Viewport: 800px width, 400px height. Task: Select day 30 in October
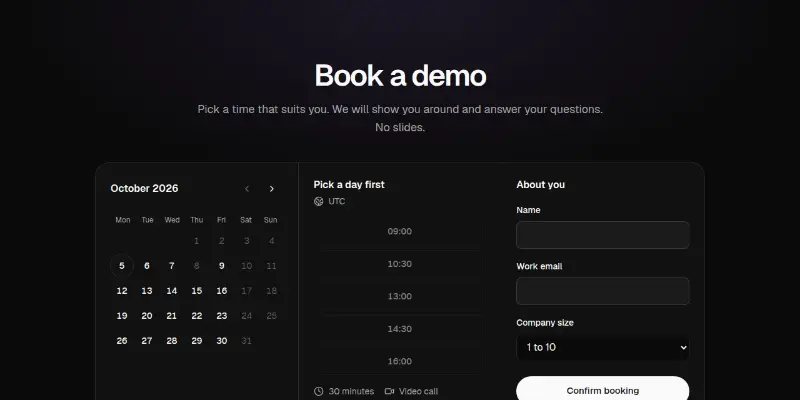[x=221, y=341]
